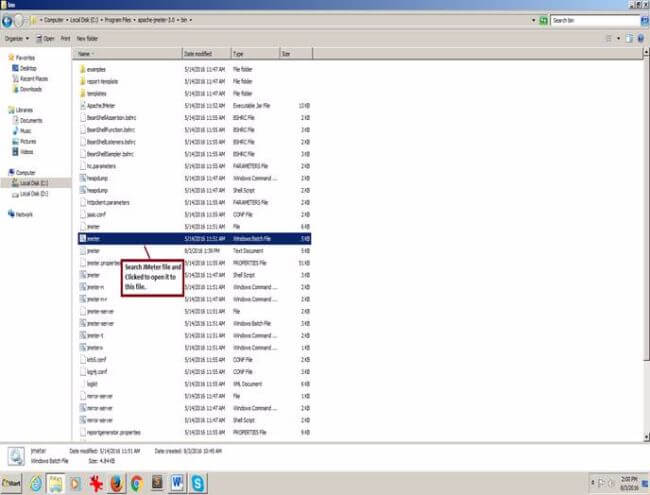Toggle the preview pane icon in toolbar

[x=629, y=39]
